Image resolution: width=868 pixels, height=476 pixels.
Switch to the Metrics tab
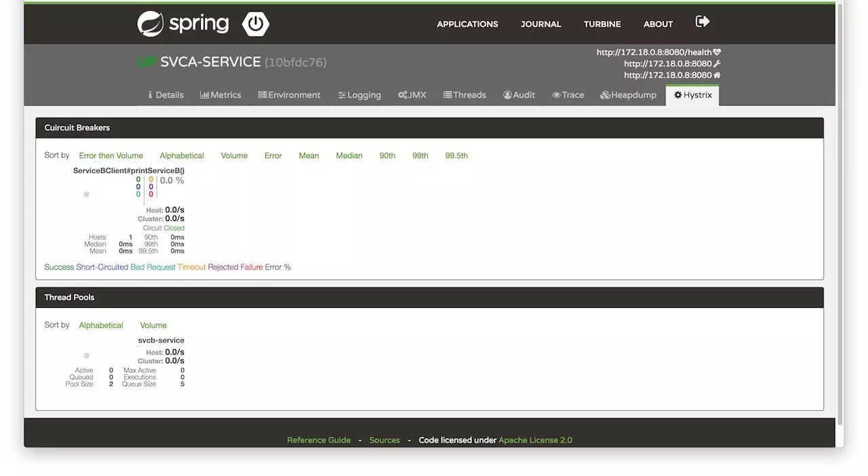(x=220, y=95)
